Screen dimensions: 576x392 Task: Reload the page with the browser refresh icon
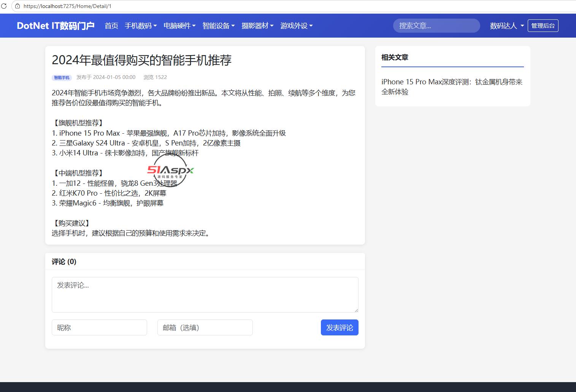[4, 6]
